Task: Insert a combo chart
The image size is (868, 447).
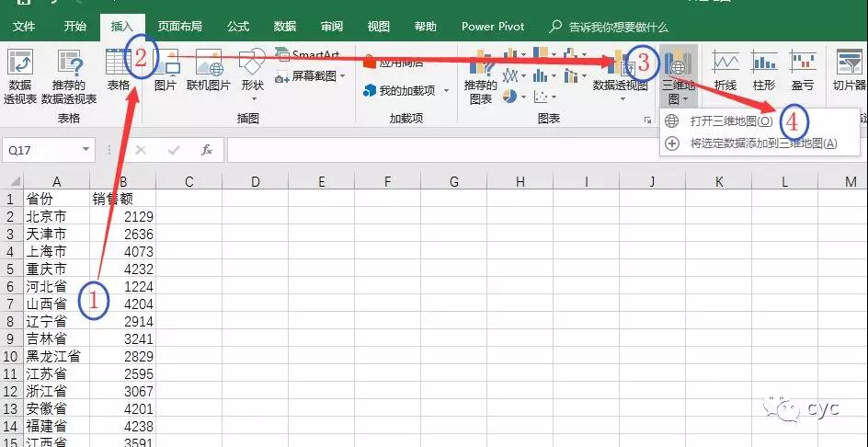Action: [570, 75]
